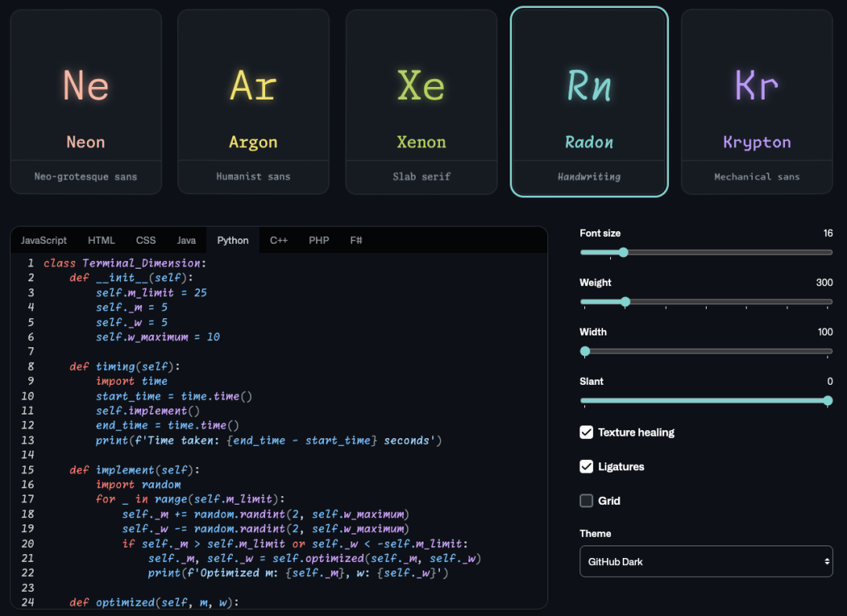Select the Radon handwriting card
Viewport: 847px width, 616px height.
[589, 102]
